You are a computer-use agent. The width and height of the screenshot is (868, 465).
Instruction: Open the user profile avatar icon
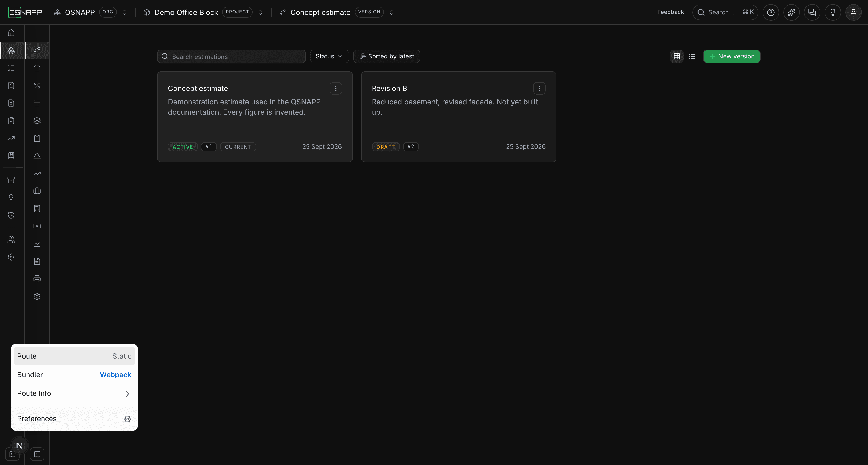coord(854,12)
